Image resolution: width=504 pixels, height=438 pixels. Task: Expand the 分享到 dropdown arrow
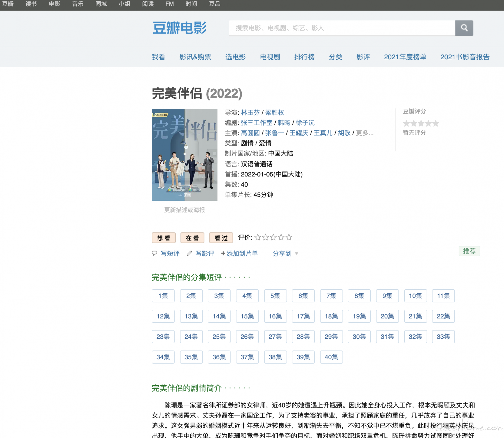297,254
